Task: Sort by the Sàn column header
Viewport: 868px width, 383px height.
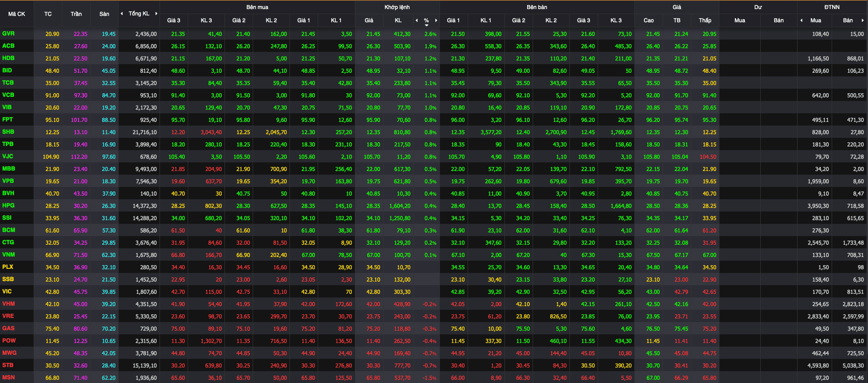Action: tap(105, 14)
